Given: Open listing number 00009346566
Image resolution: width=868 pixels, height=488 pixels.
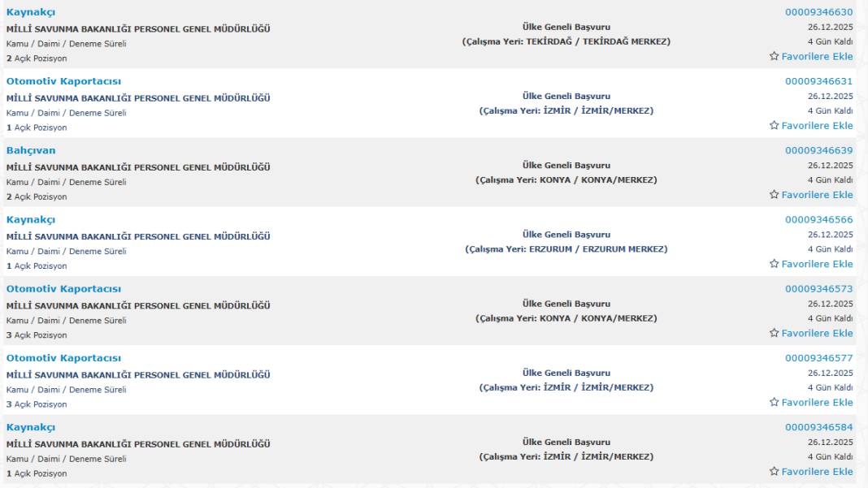Looking at the screenshot, I should 818,219.
